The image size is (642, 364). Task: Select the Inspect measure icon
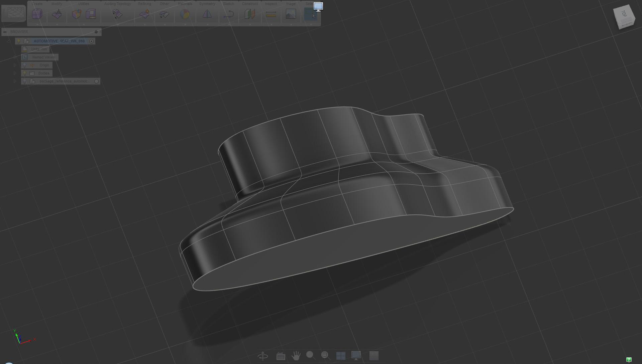(x=271, y=14)
